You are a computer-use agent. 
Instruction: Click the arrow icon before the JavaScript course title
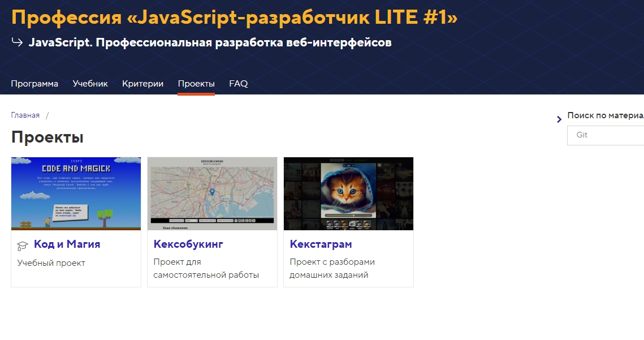pos(17,41)
